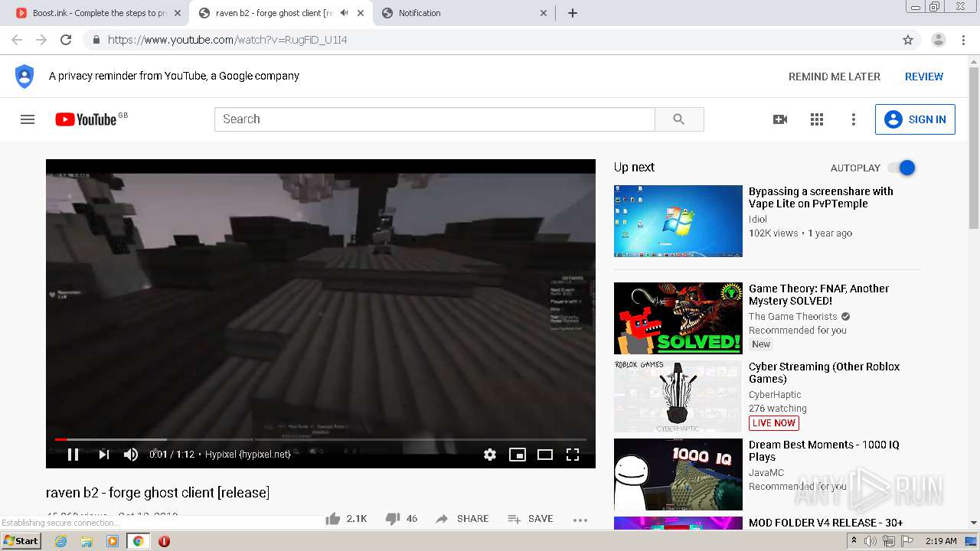Open the Chrome profile avatar
This screenshot has width=980, height=551.
(x=938, y=40)
